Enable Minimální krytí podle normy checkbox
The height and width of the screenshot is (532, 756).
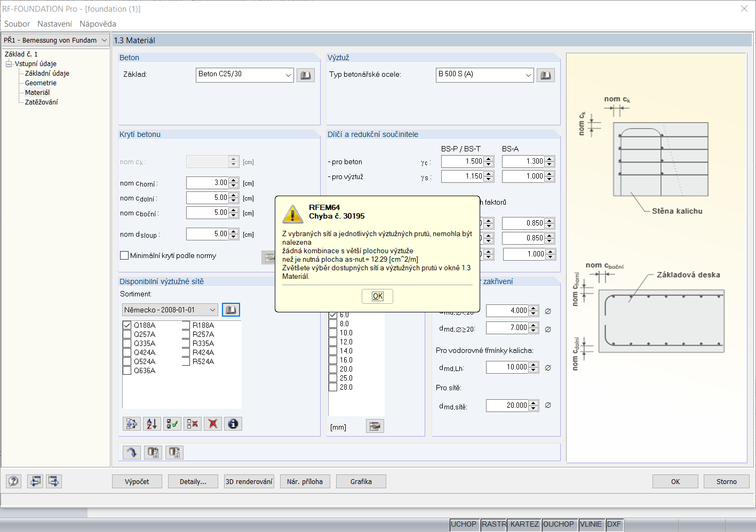pos(124,255)
